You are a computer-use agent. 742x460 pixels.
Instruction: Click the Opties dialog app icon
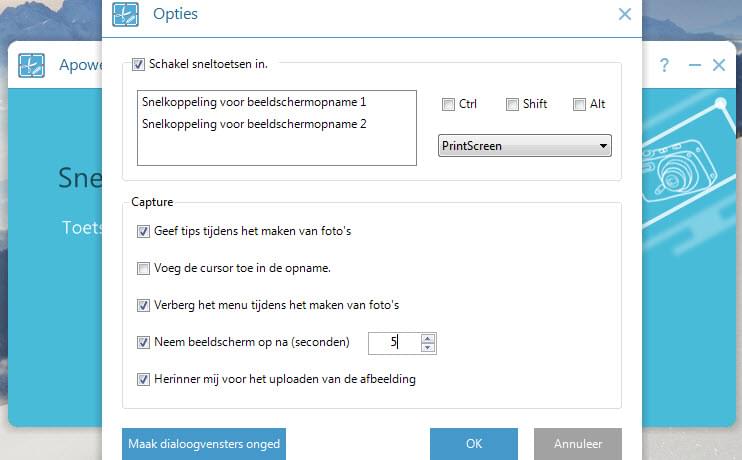[x=125, y=14]
